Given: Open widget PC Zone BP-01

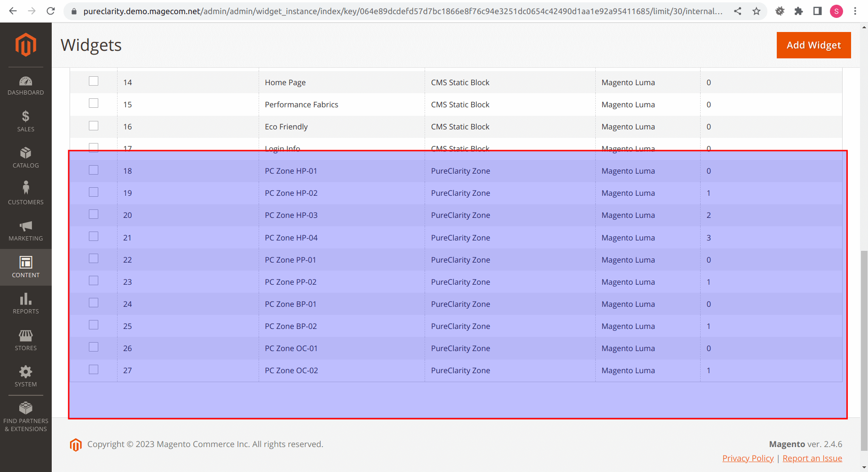Looking at the screenshot, I should click(291, 304).
